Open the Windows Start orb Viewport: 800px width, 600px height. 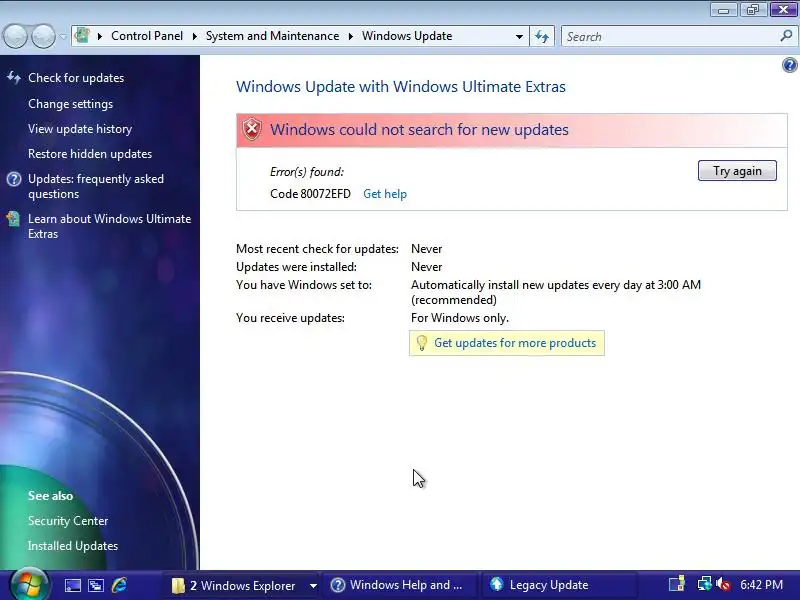click(x=29, y=584)
